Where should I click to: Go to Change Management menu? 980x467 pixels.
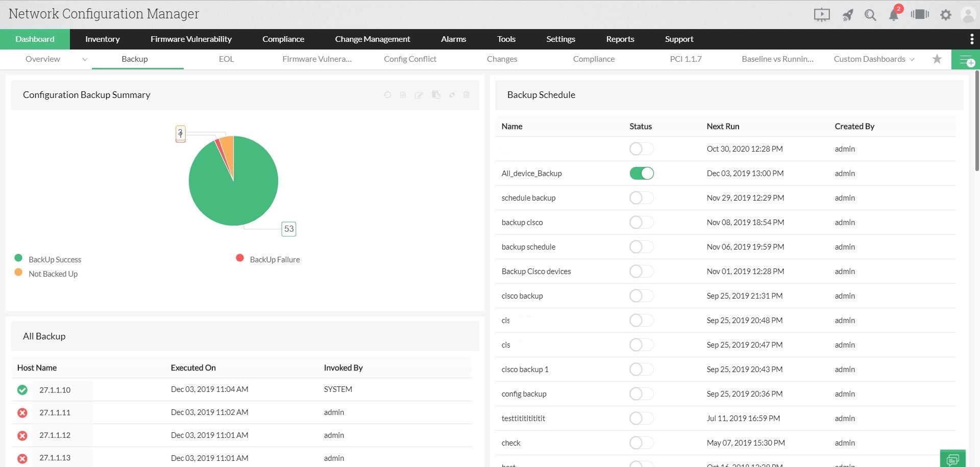click(373, 39)
